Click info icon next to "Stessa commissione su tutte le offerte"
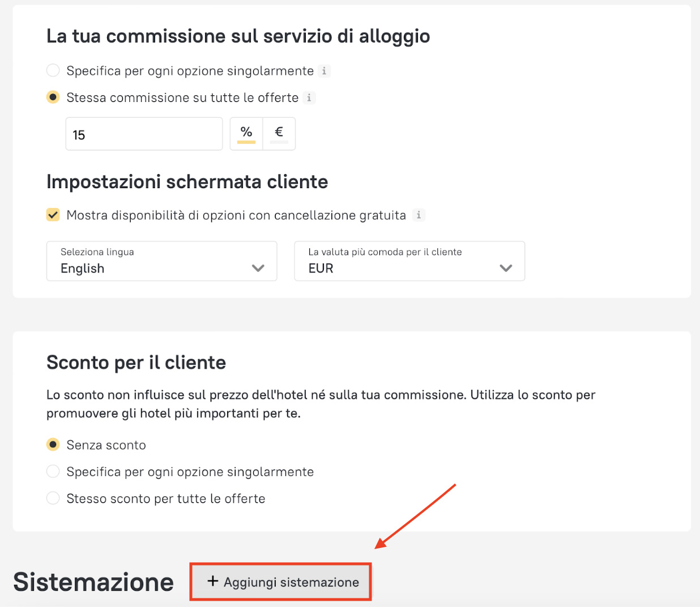 309,97
